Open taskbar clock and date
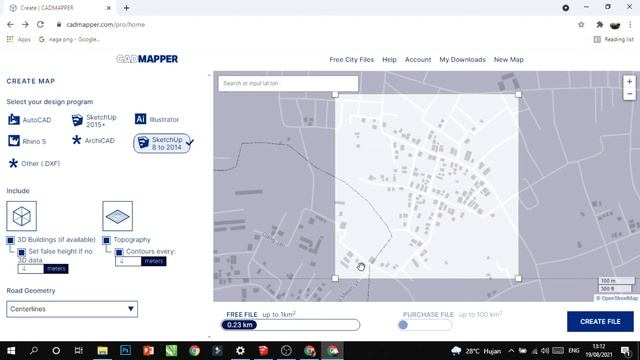The width and height of the screenshot is (640, 360). (x=599, y=351)
